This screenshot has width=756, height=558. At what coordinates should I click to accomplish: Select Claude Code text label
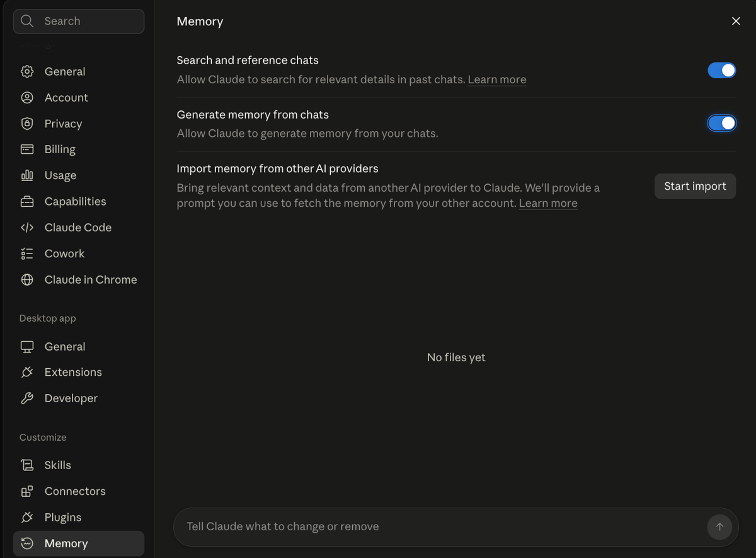coord(78,228)
